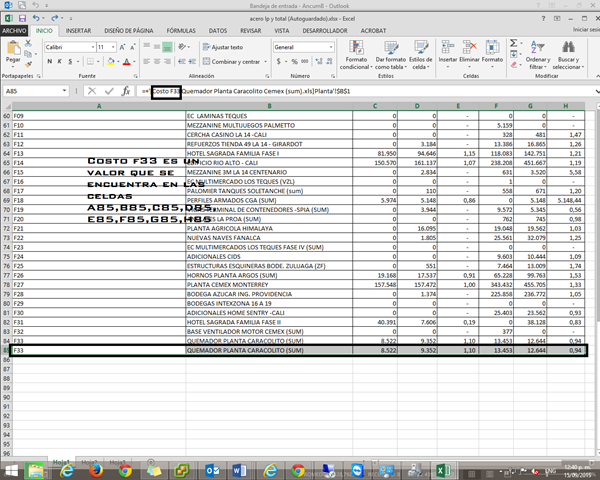Apply red font color A
The image size is (600, 480).
click(127, 61)
